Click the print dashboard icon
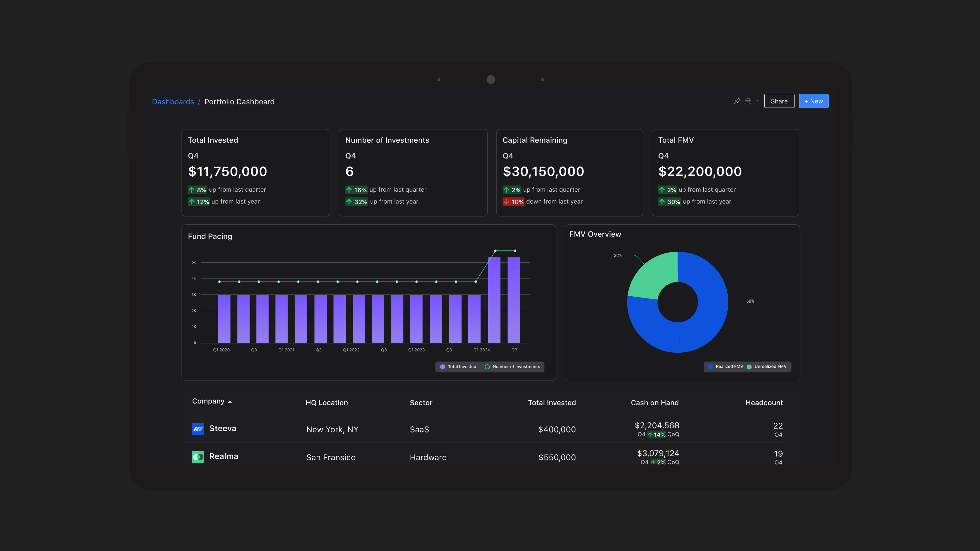 coord(748,101)
